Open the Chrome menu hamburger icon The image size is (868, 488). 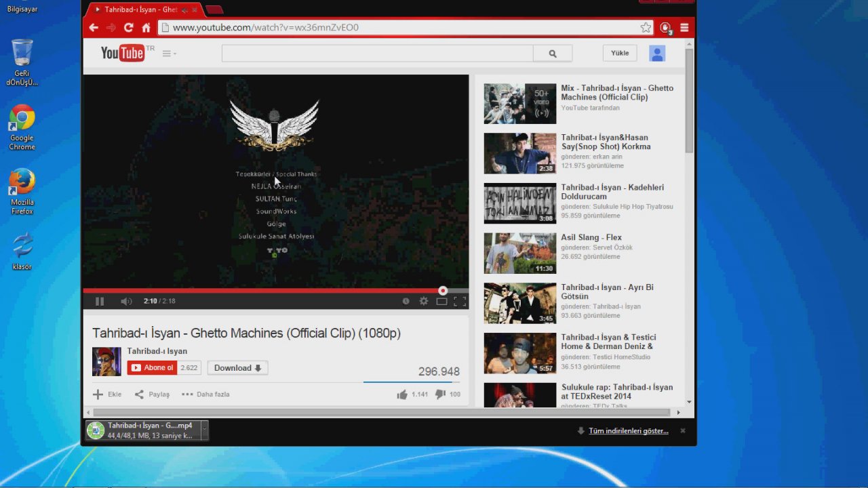684,28
